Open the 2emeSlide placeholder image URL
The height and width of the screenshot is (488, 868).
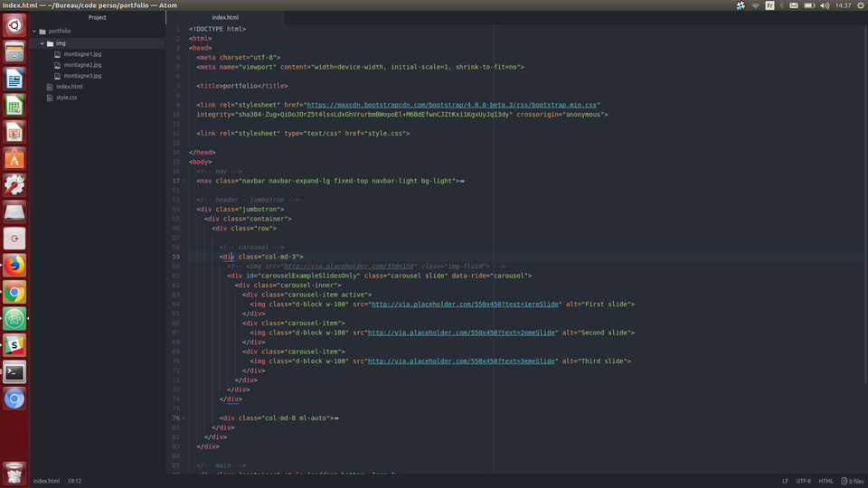coord(461,333)
